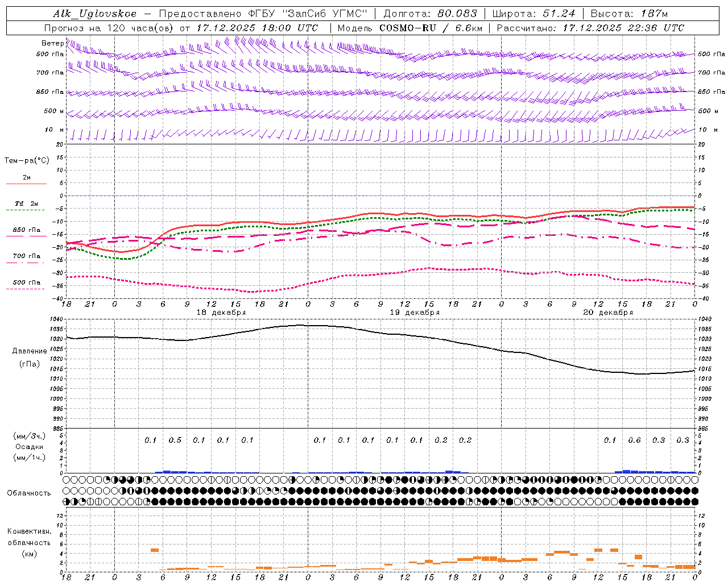Screen dimensions: 728x582
Task: Click the Ветер wind section label
Action: [x=52, y=43]
